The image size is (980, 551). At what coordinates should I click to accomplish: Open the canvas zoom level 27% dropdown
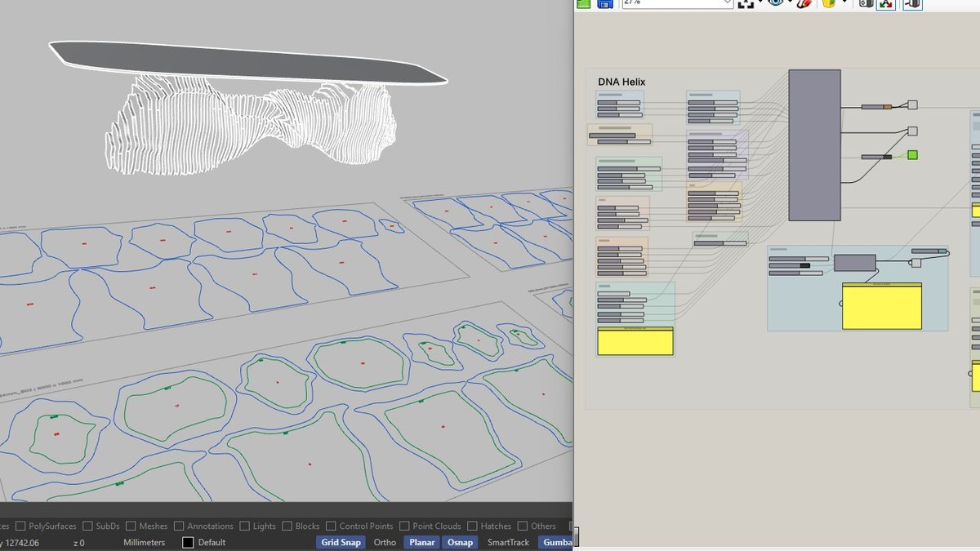[x=678, y=3]
